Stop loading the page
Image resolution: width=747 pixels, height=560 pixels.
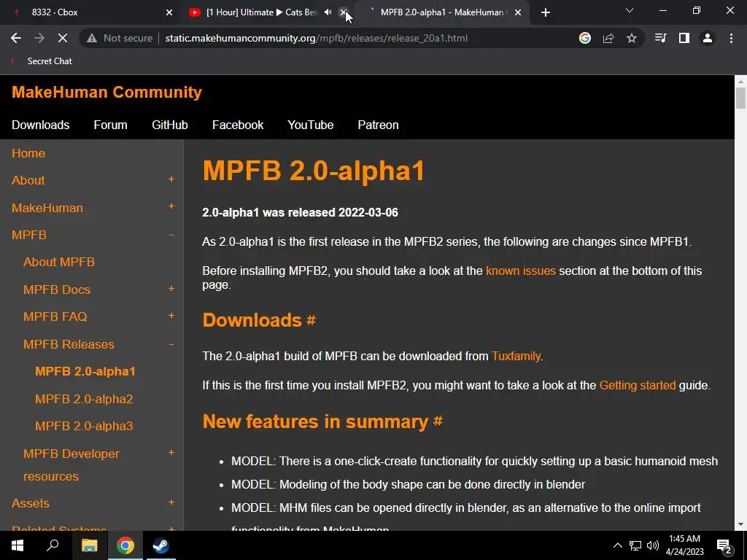pos(63,38)
